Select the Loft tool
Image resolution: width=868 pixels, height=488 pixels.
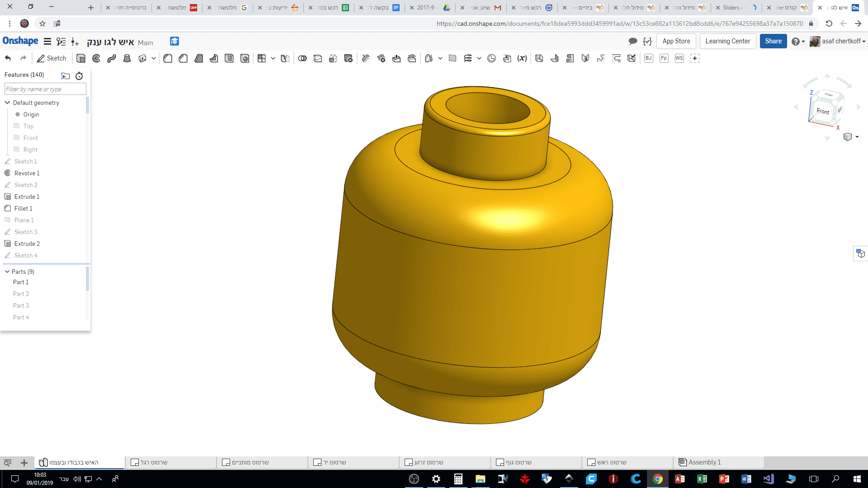(127, 58)
